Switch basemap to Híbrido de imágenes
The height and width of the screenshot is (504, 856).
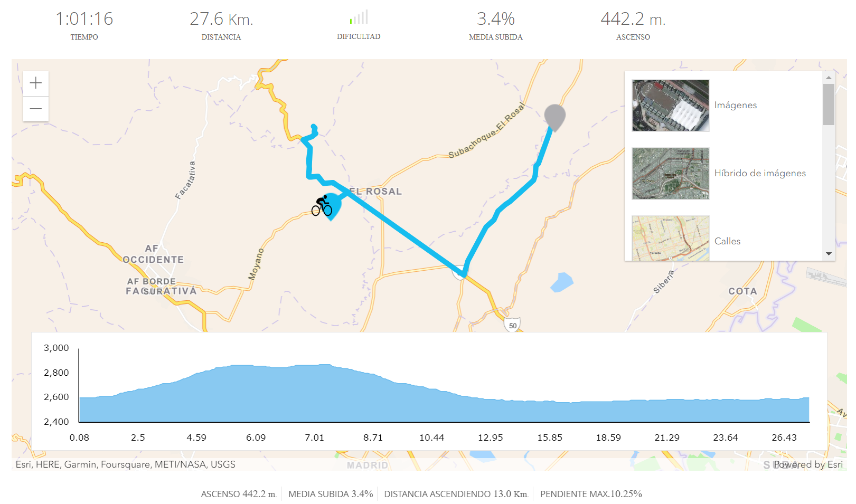click(760, 173)
